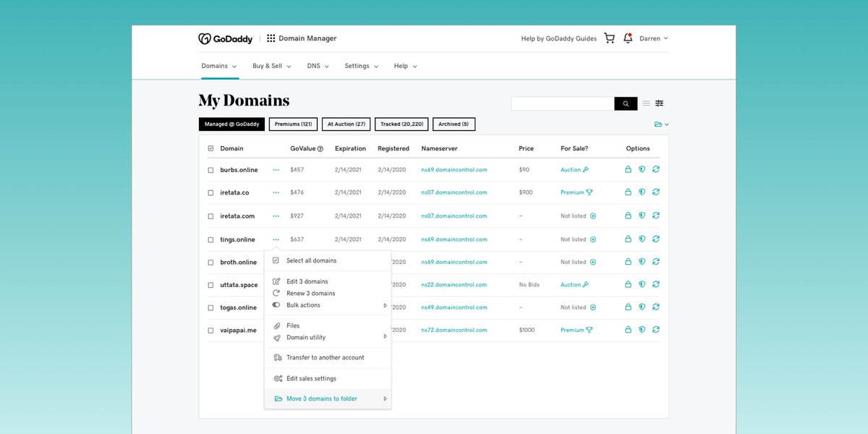Open Help by GoDaddy Guides link
The height and width of the screenshot is (434, 868).
click(559, 38)
